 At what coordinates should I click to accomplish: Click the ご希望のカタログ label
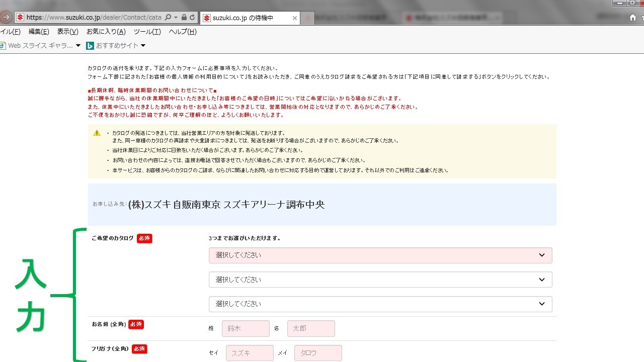[x=113, y=238]
